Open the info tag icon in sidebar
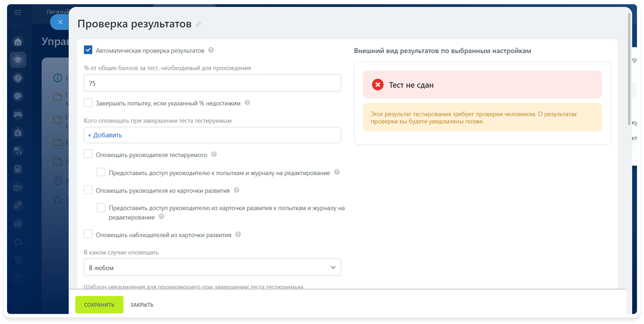644x324 pixels. click(x=18, y=133)
